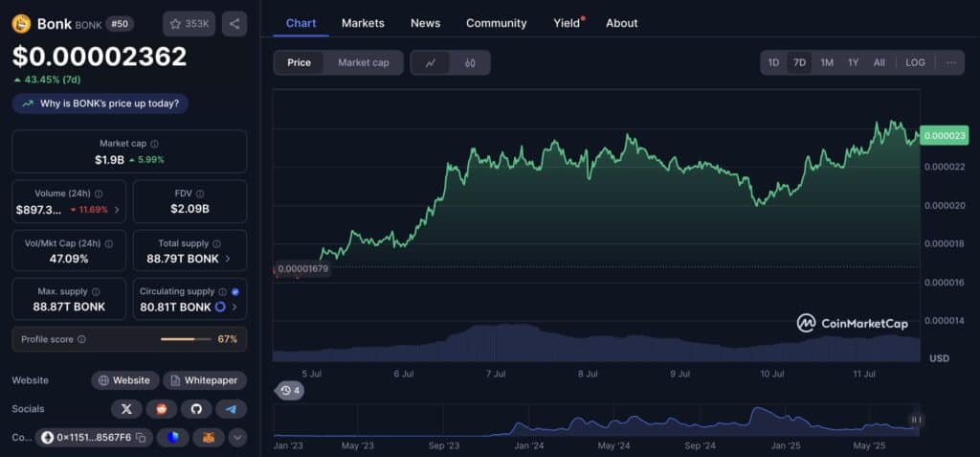980x457 pixels.
Task: Open the Chart tab
Action: pos(301,23)
